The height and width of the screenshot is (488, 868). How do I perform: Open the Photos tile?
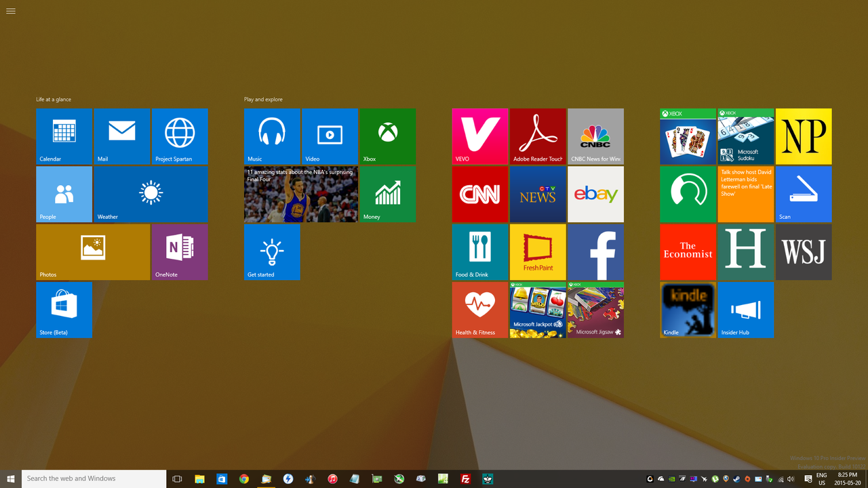coord(93,252)
